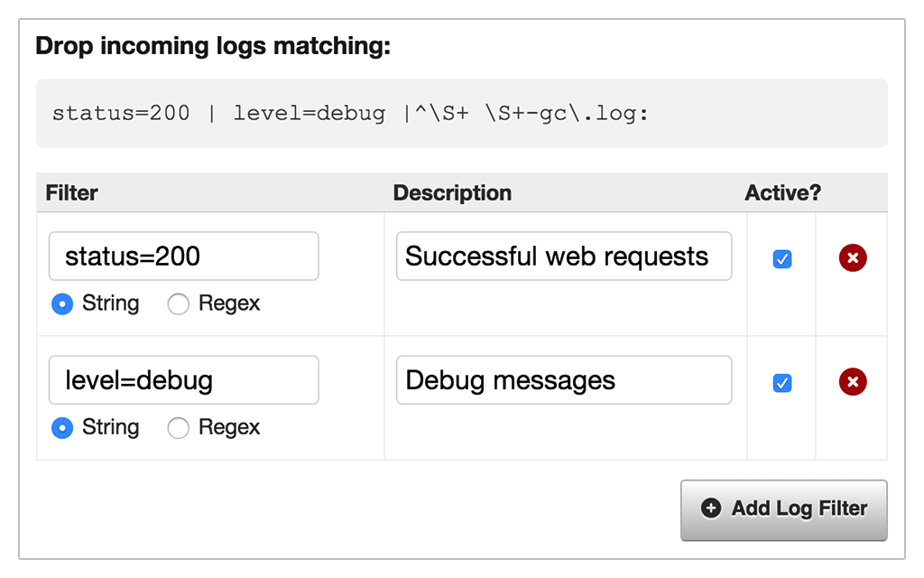
Task: Select String radio for status=200 filter
Action: [62, 304]
